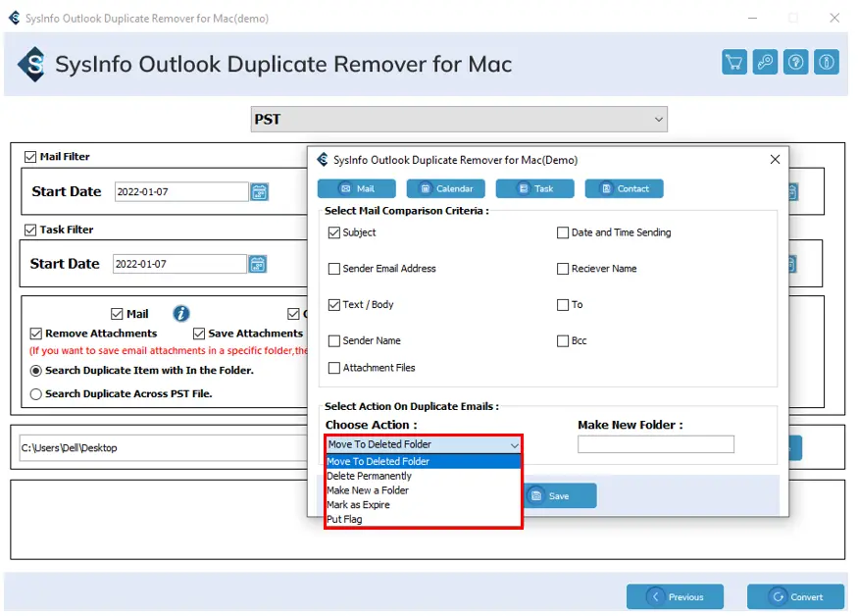Click the Make New Folder text field
The width and height of the screenshot is (858, 616).
(656, 444)
